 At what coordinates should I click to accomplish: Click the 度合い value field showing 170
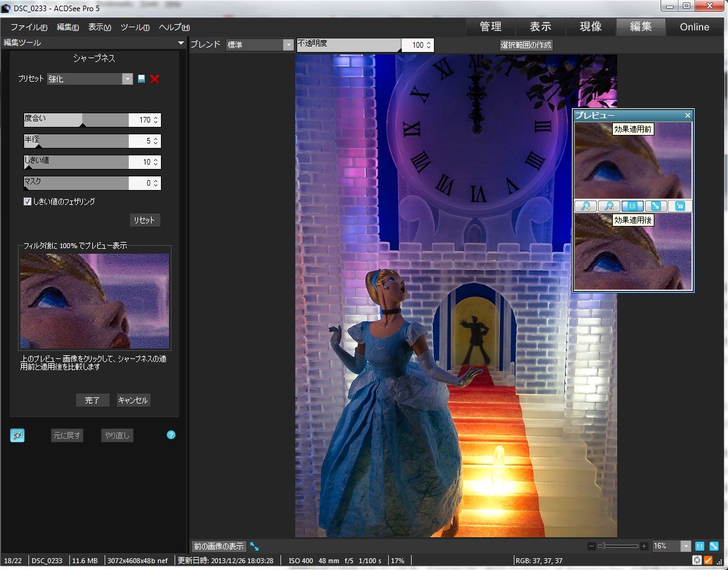click(x=141, y=120)
